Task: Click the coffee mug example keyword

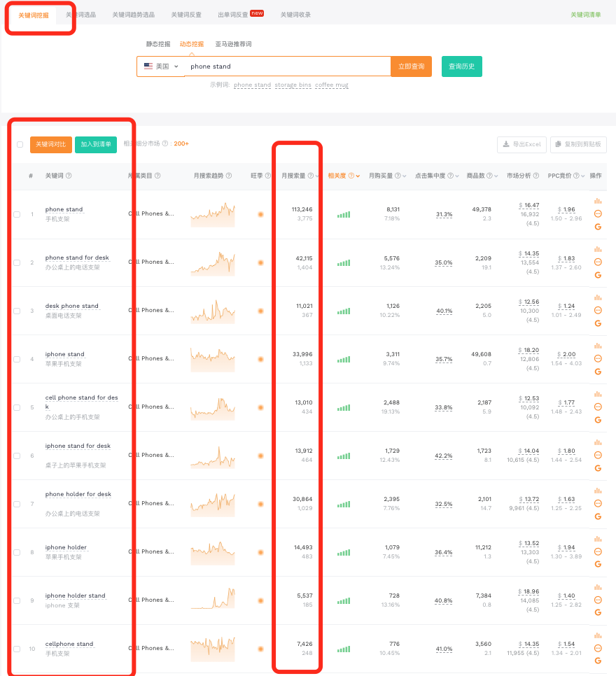Action: tap(332, 85)
